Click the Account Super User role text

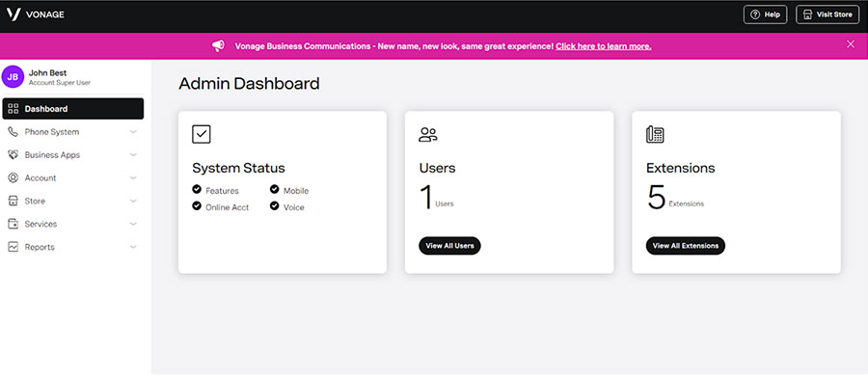click(x=60, y=83)
